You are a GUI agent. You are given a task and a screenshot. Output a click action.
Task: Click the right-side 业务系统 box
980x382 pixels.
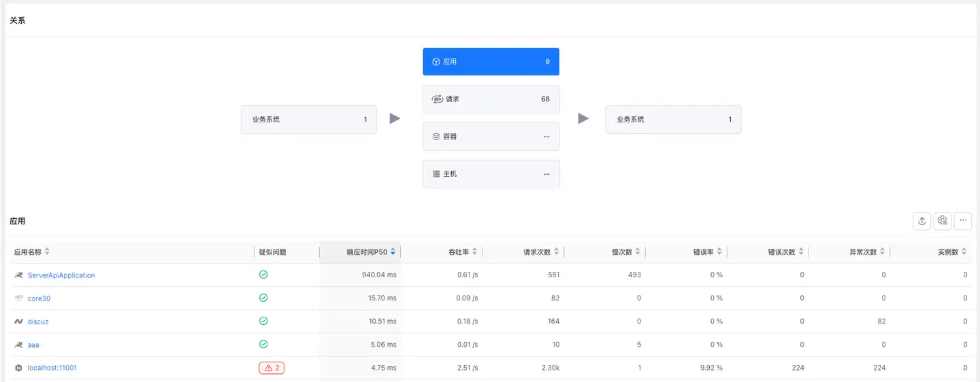click(x=673, y=120)
